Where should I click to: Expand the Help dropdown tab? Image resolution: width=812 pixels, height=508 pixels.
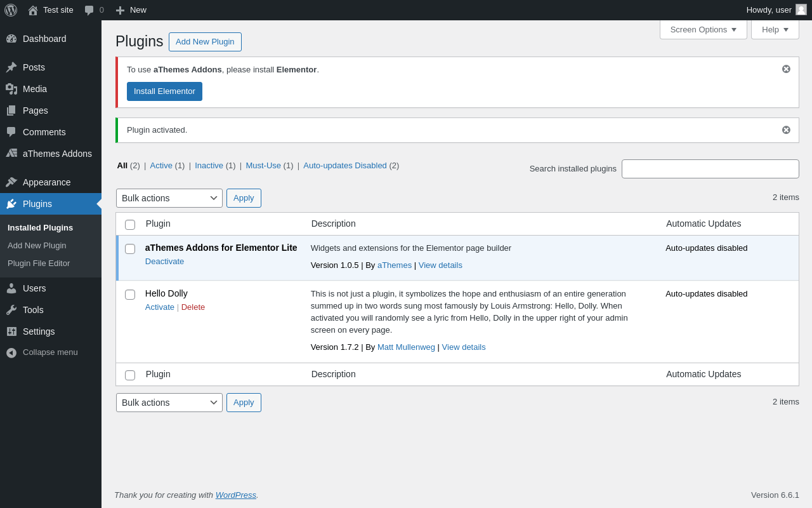point(775,29)
